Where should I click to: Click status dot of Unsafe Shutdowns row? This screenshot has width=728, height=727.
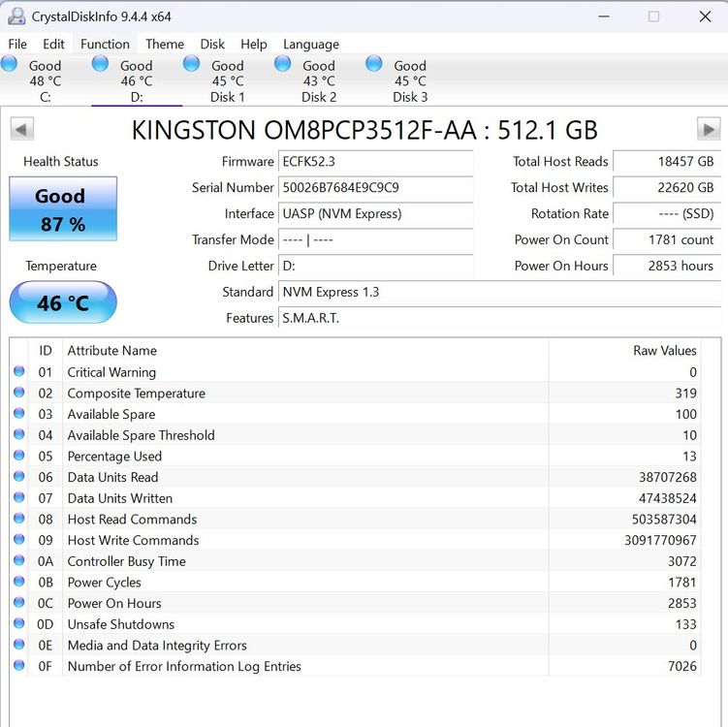19,623
